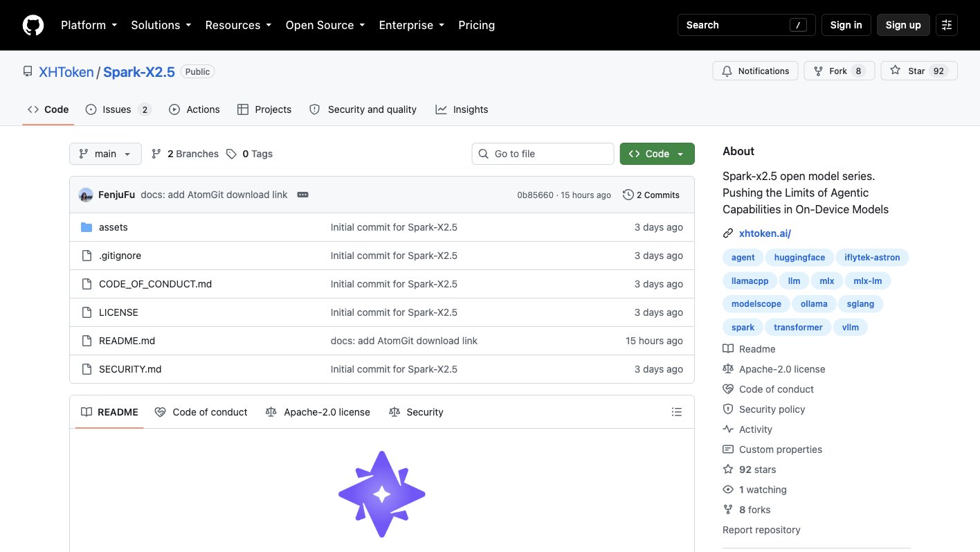Open Custom properties in About sidebar
The height and width of the screenshot is (552, 980).
(772, 449)
